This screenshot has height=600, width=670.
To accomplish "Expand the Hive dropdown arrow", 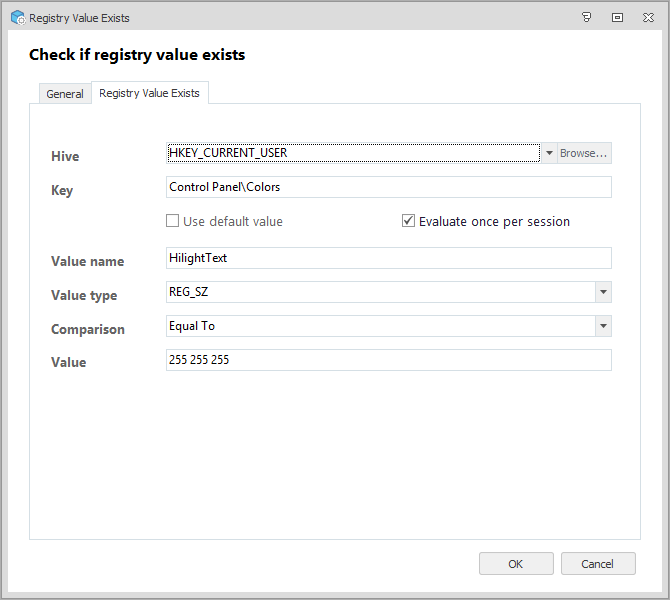I will click(549, 153).
